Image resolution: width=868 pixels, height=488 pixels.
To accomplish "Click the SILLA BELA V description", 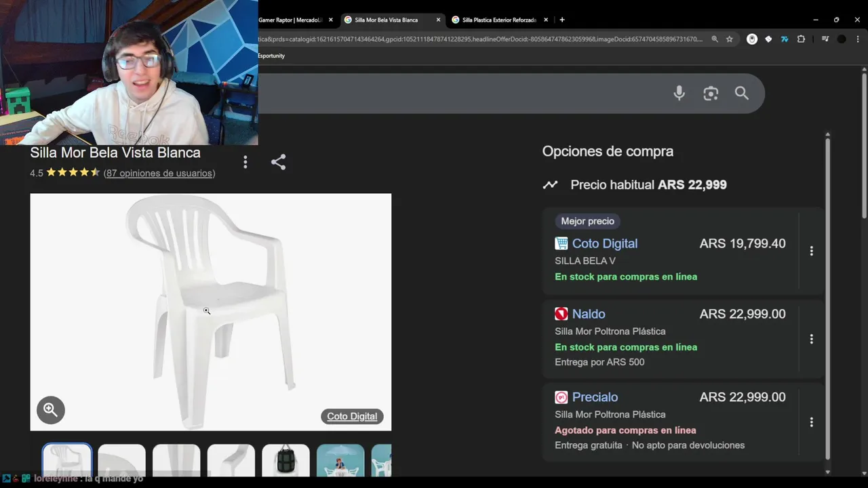I will click(585, 261).
